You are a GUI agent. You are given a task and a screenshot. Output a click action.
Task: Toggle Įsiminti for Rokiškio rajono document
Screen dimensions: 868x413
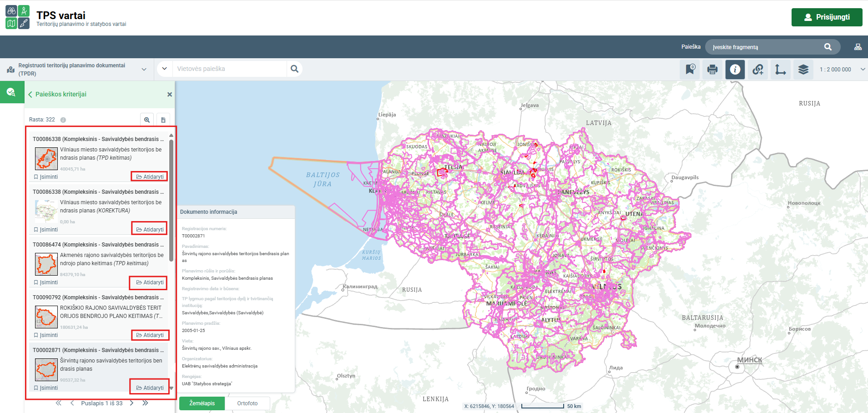click(x=46, y=335)
